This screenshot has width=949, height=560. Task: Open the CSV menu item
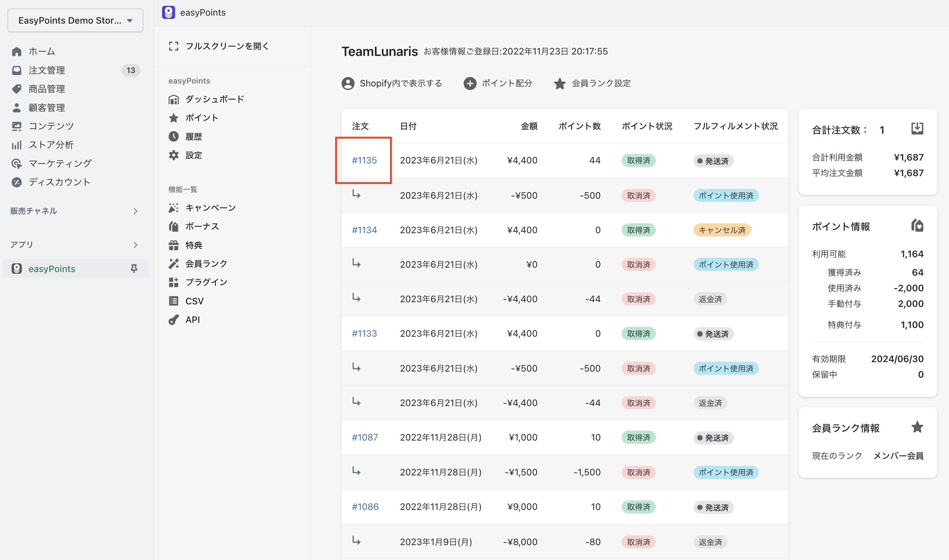pos(194,301)
